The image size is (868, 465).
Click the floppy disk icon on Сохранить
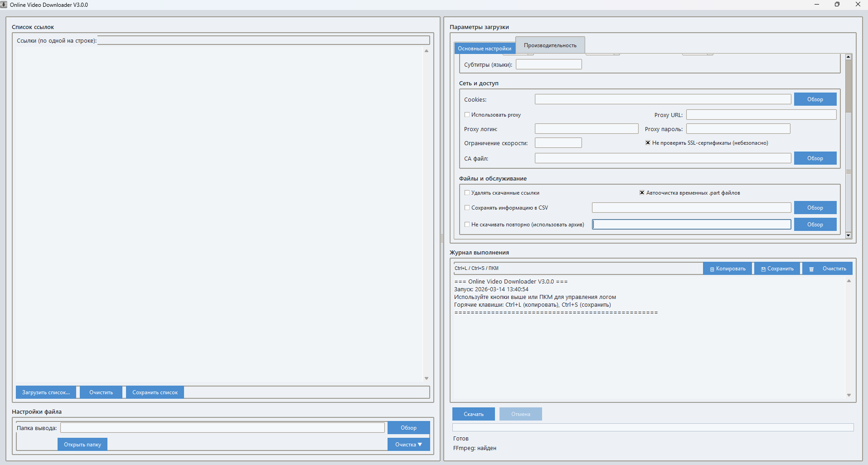point(763,269)
